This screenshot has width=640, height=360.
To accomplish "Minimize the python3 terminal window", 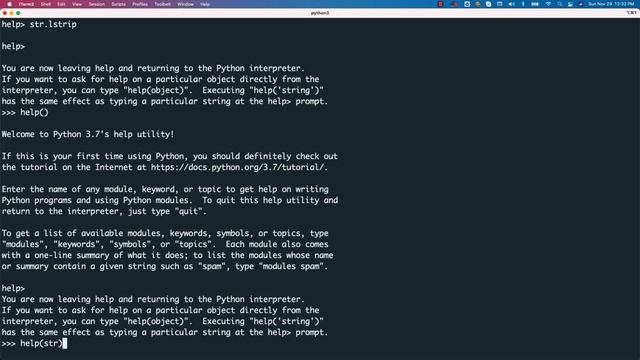I will point(11,13).
